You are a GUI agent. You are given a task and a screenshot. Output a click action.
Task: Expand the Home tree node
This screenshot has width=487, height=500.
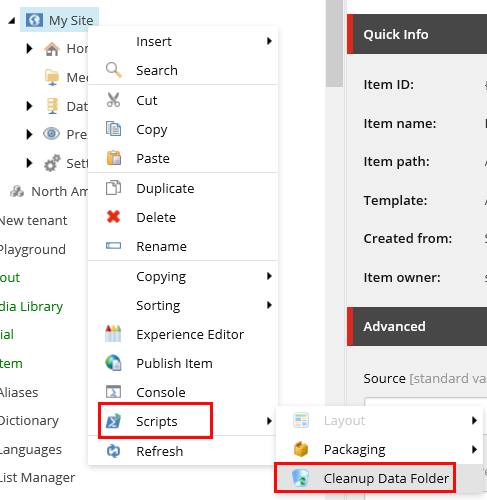29,49
